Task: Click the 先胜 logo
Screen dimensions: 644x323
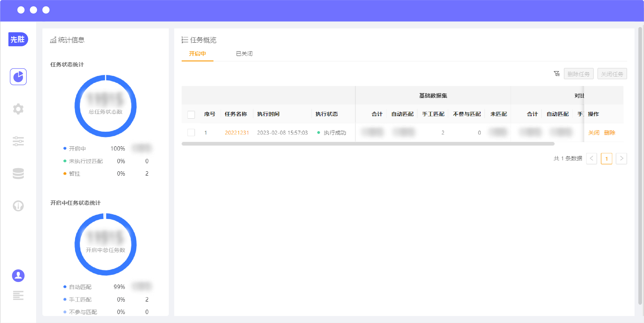Action: point(18,39)
